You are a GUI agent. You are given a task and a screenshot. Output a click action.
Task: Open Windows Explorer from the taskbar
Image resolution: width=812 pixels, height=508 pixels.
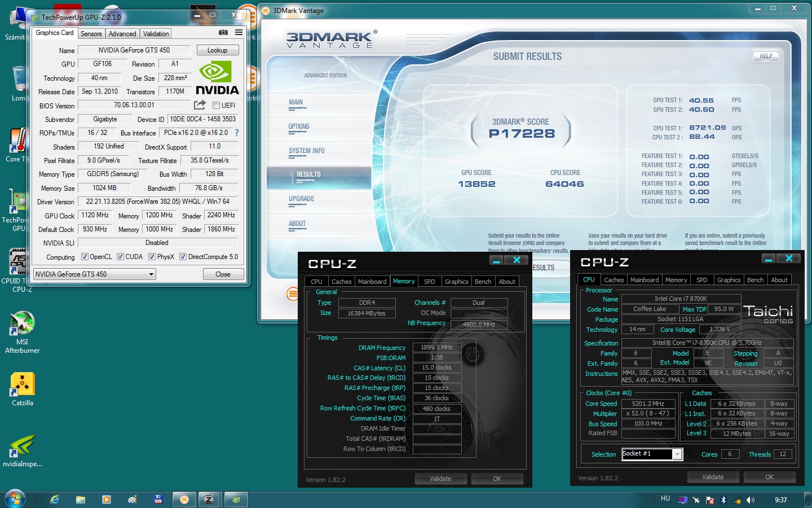pyautogui.click(x=81, y=500)
